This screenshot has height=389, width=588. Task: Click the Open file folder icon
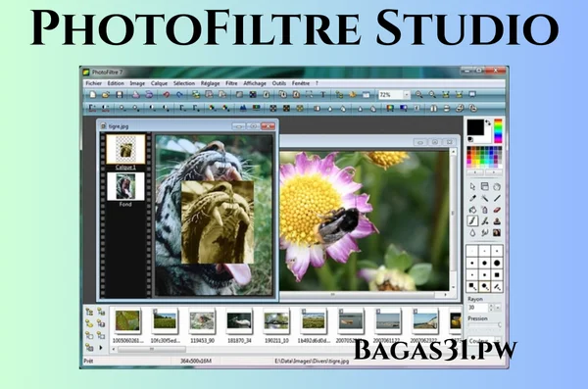[106, 95]
